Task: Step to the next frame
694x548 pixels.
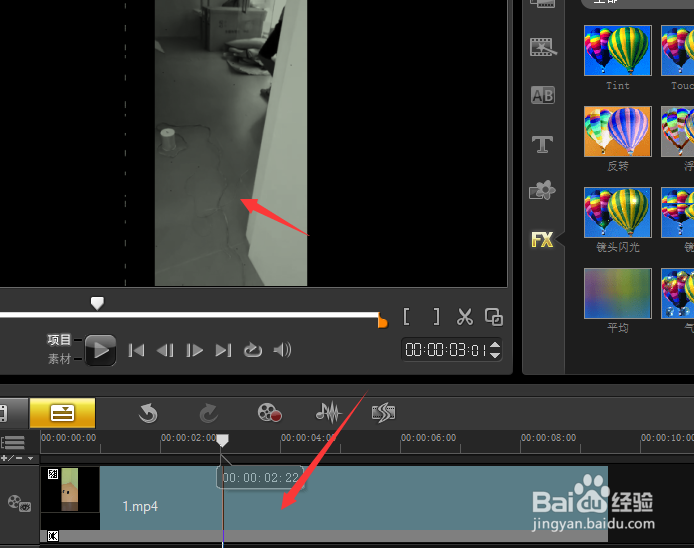Action: click(x=194, y=351)
